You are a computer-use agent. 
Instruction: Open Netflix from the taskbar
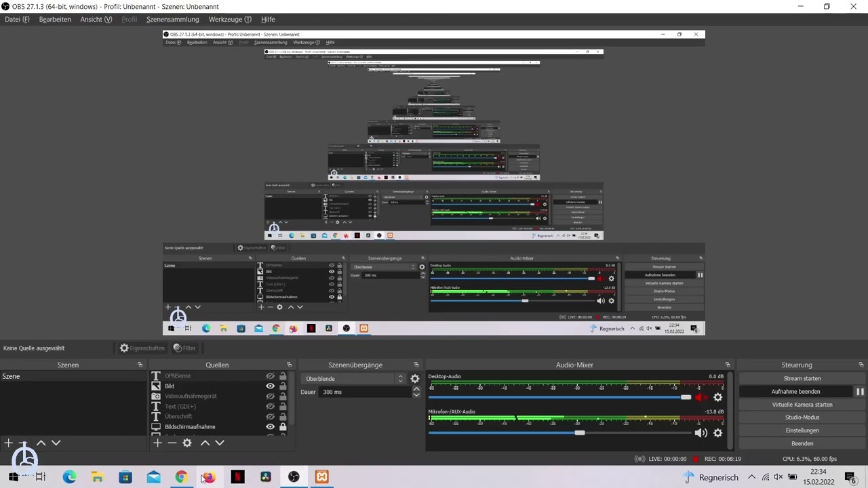point(237,477)
